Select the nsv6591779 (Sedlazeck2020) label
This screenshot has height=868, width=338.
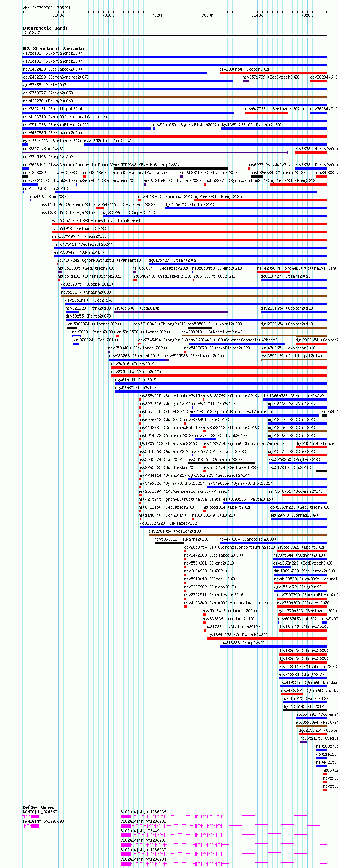tap(272, 77)
